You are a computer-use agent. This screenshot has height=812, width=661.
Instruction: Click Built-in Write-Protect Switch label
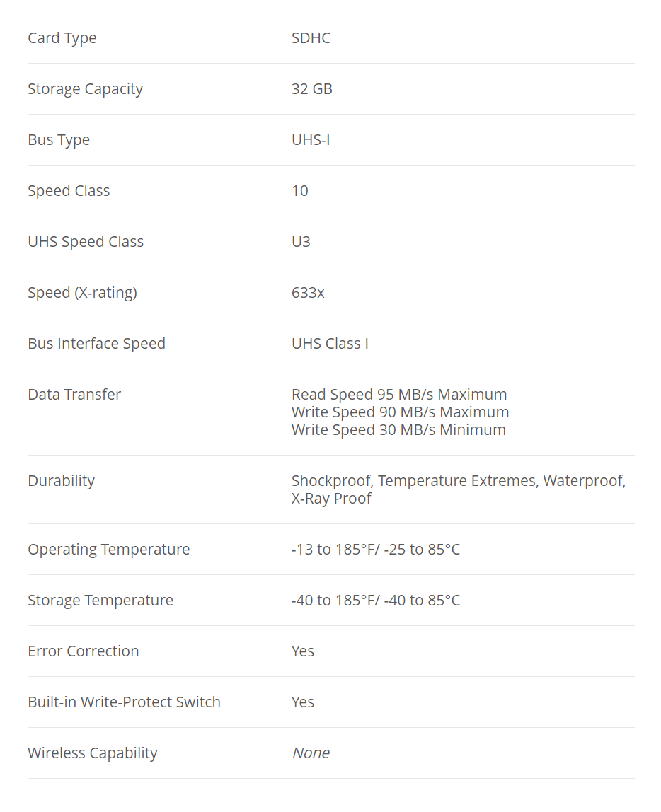pyautogui.click(x=125, y=702)
